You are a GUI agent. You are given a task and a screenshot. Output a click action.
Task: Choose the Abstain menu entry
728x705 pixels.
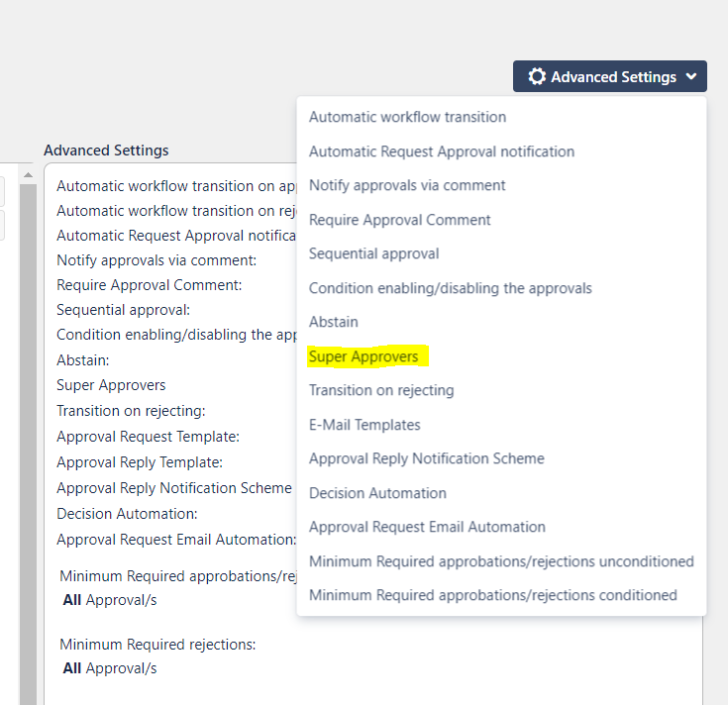(x=334, y=322)
